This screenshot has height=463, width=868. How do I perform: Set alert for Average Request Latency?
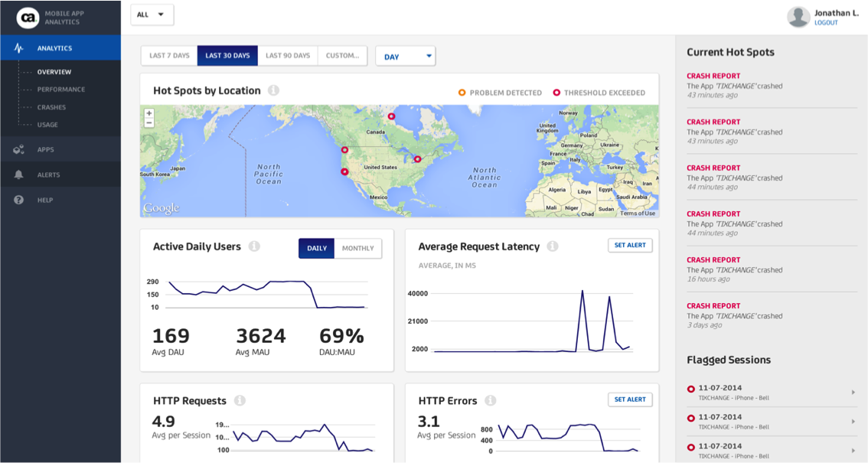[630, 245]
